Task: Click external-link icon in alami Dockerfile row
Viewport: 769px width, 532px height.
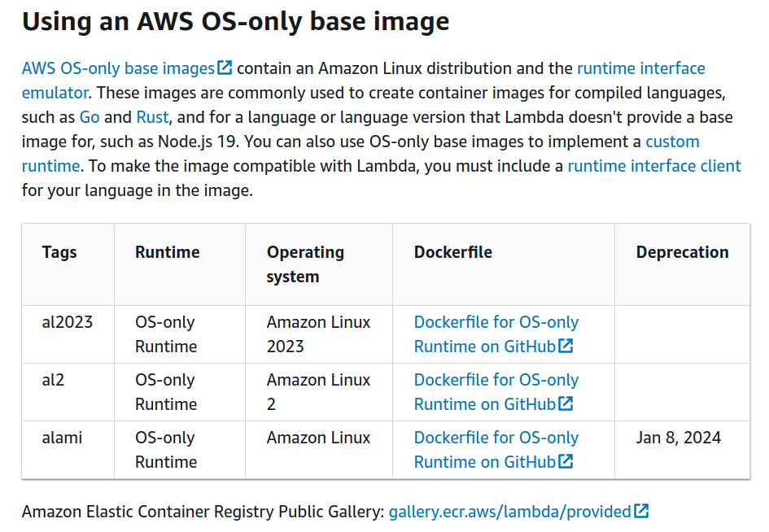Action: [x=566, y=462]
